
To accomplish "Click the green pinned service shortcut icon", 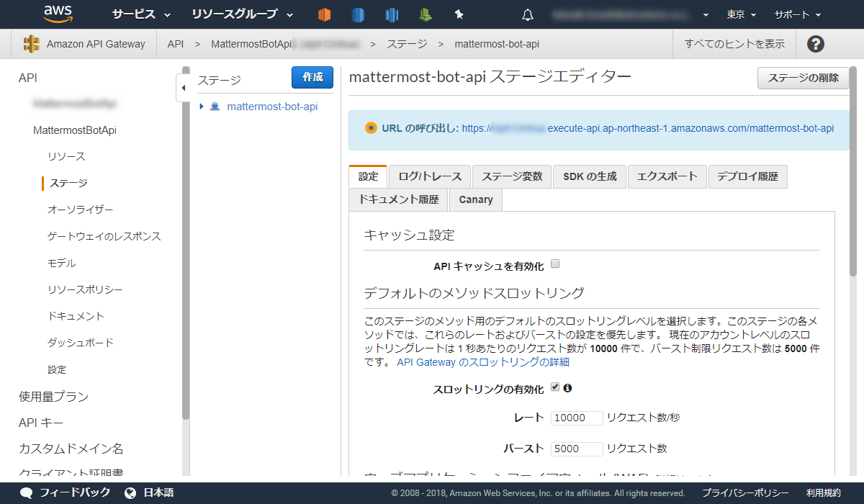I will tap(426, 14).
